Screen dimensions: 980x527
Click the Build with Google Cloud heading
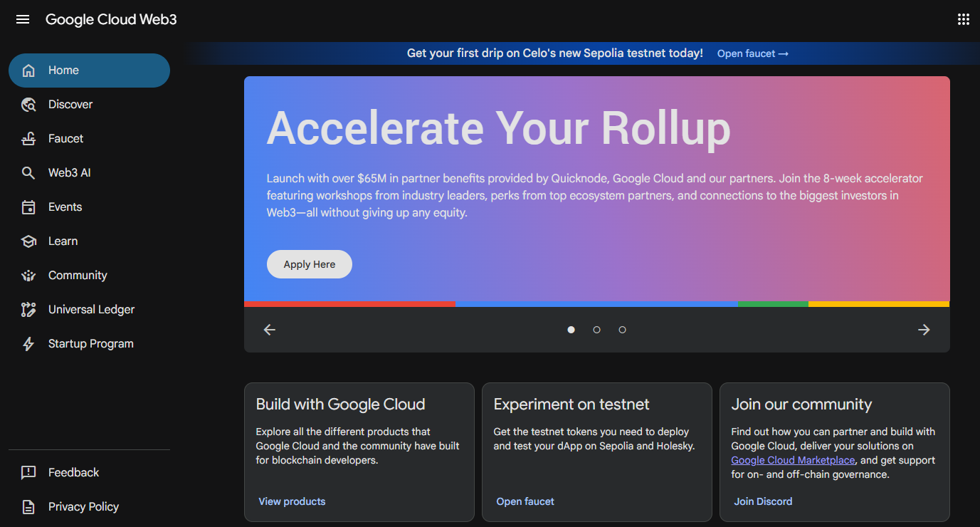(x=340, y=405)
